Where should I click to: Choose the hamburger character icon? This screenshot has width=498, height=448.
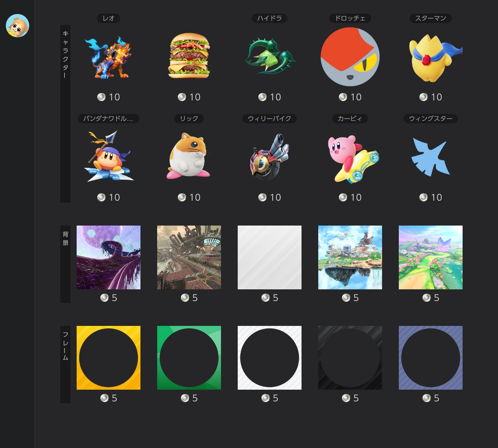189,56
